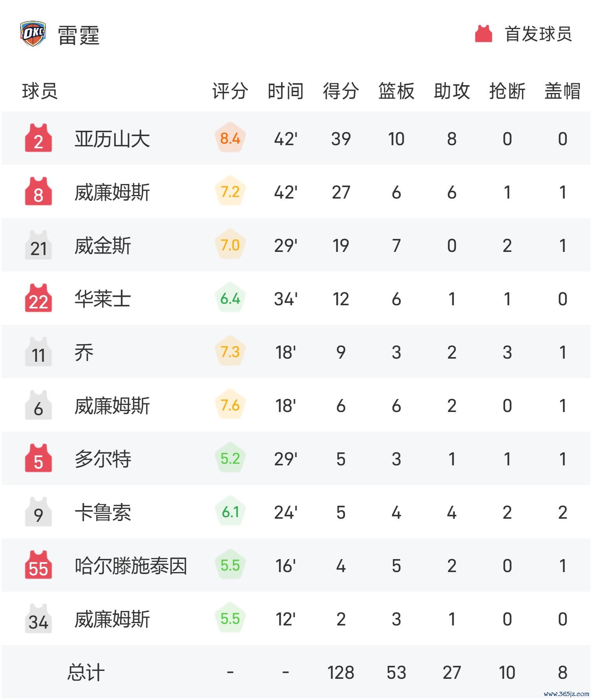Click the gray number 34 jersey icon

[x=38, y=618]
